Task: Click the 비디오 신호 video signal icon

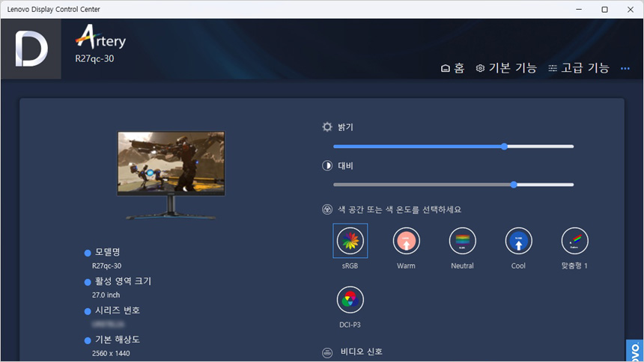Action: pyautogui.click(x=327, y=352)
